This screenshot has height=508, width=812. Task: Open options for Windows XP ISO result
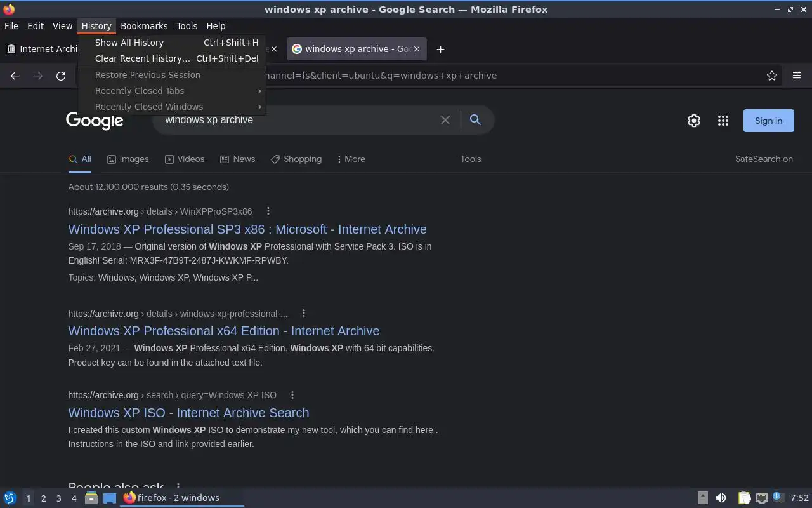[x=292, y=394]
